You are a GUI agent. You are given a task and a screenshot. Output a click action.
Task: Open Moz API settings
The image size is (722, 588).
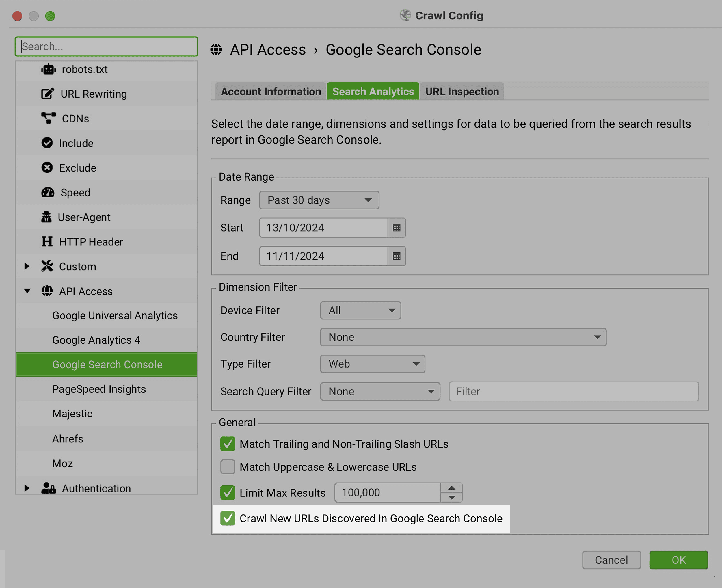coord(106,463)
